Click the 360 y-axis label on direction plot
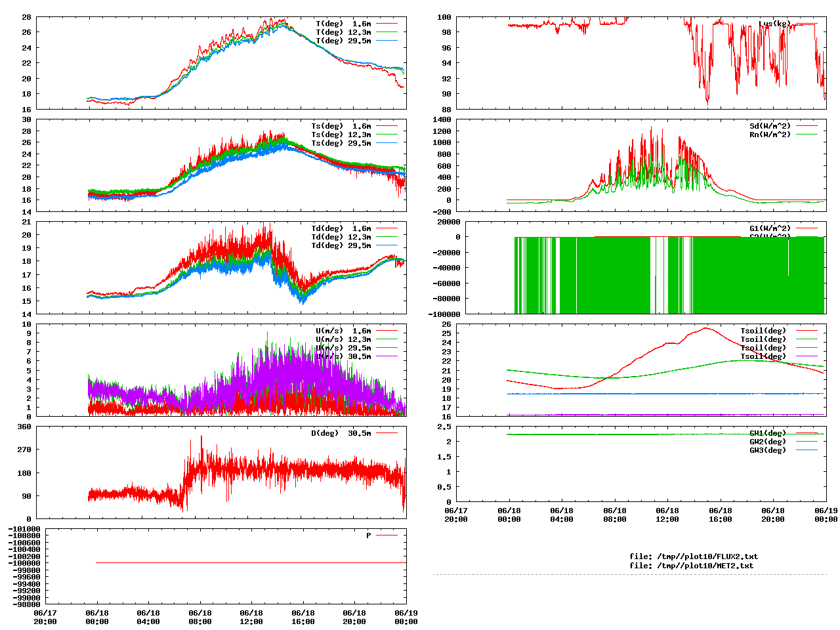 click(x=24, y=427)
